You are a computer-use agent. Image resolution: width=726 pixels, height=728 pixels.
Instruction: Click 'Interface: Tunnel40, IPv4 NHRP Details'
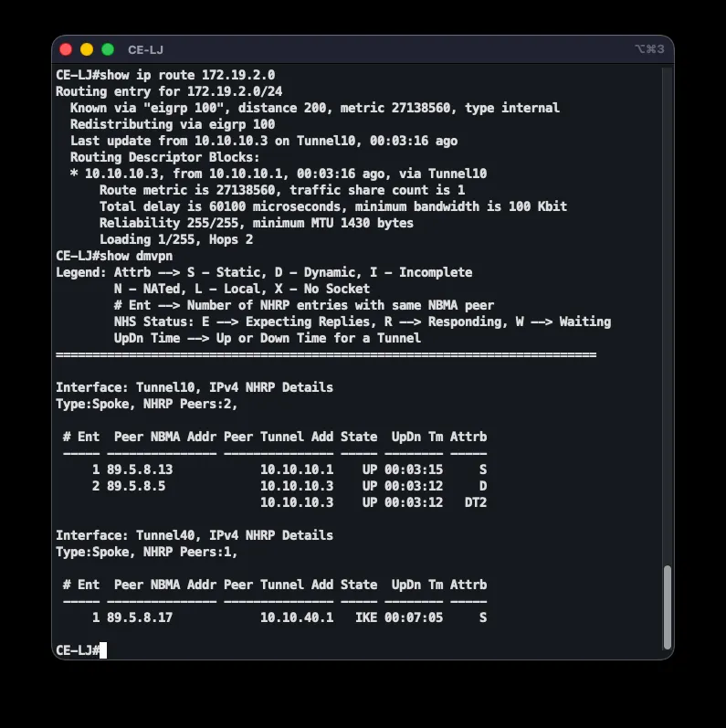(x=195, y=536)
